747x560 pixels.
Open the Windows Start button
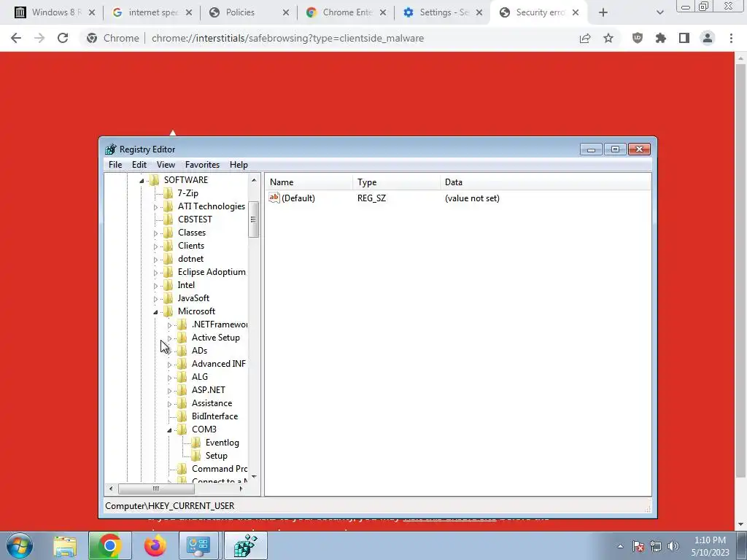coord(19,545)
